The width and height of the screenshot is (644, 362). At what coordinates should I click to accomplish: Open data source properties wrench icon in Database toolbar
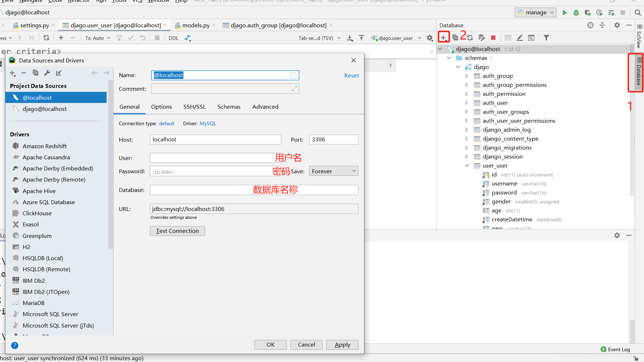click(x=482, y=38)
